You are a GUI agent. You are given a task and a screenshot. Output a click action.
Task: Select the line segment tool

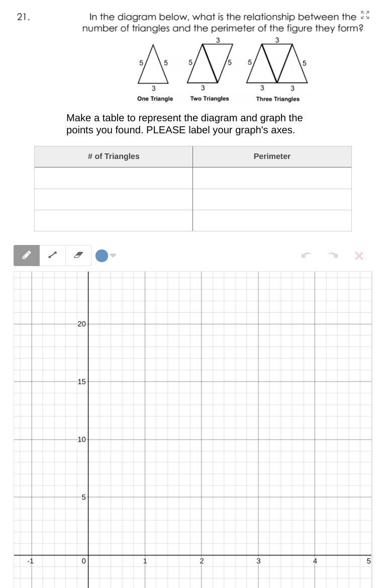tap(52, 256)
